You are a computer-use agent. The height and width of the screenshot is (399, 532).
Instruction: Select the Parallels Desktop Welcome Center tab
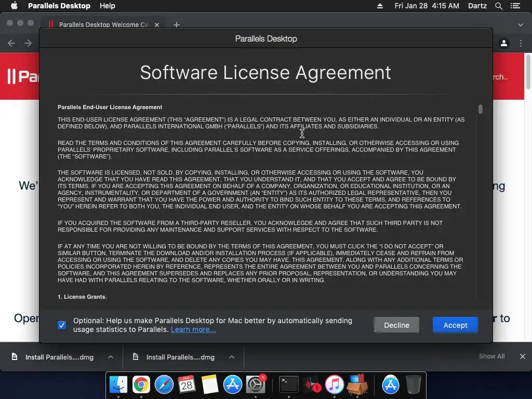click(x=103, y=25)
